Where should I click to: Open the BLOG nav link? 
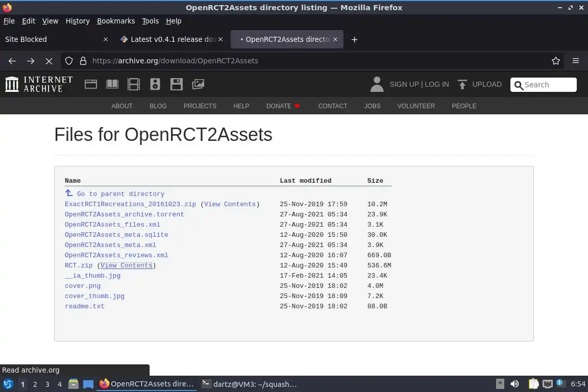tap(158, 106)
